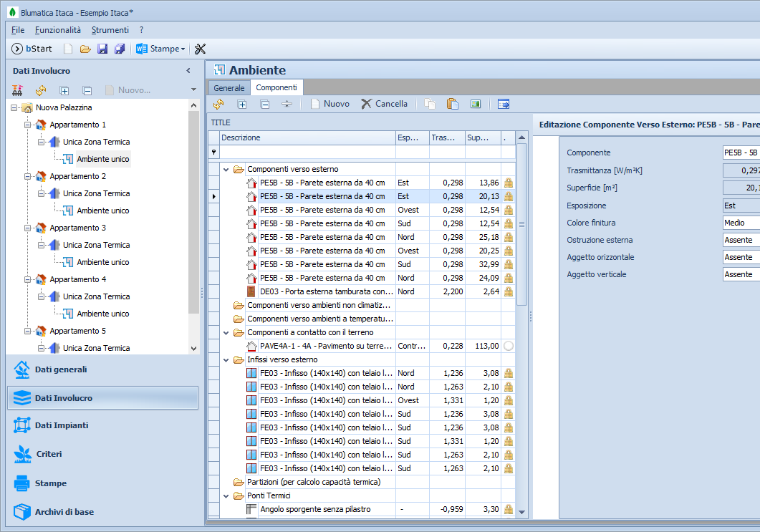This screenshot has height=532, width=760.
Task: Open the Funzionalità menu
Action: click(x=58, y=30)
